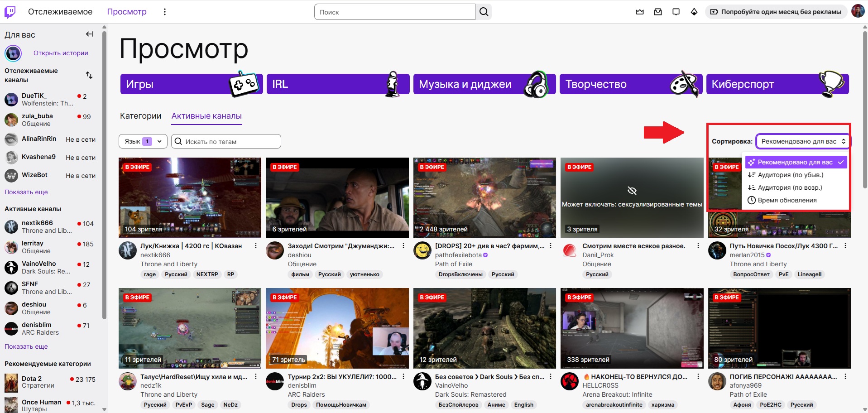Click the уютненько tag under deshiou
Screen dimensions: 868x413
point(364,274)
